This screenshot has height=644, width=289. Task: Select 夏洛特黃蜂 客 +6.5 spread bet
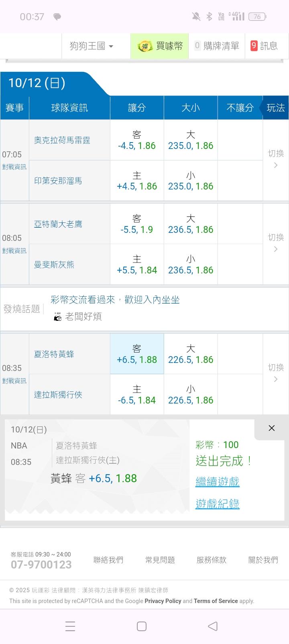point(137,354)
